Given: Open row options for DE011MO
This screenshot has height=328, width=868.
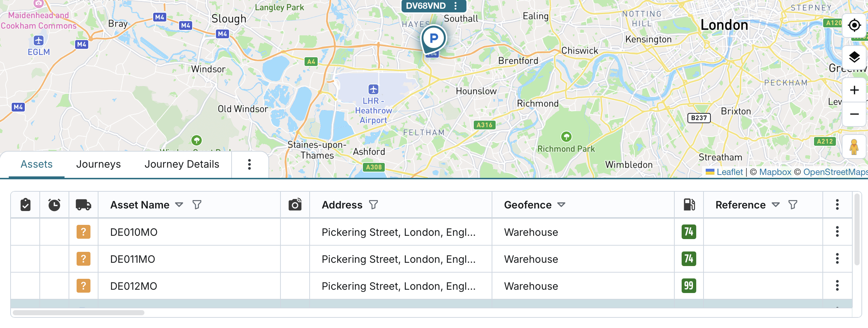Looking at the screenshot, I should click(837, 259).
